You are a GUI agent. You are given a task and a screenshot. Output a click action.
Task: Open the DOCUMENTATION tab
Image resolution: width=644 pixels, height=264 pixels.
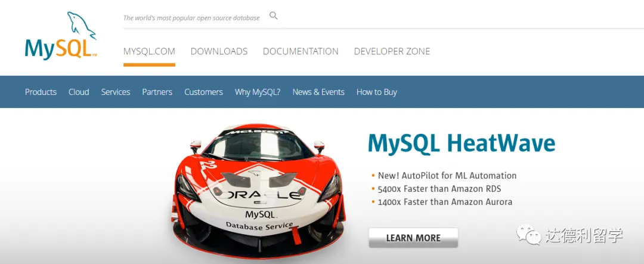pyautogui.click(x=301, y=51)
